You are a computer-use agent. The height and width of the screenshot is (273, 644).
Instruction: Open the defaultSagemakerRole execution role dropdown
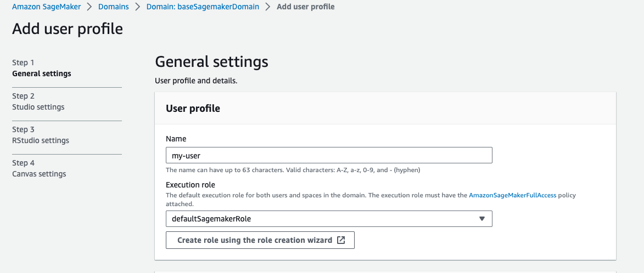coord(329,219)
